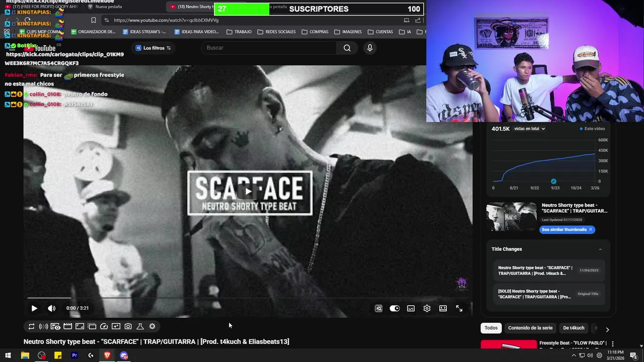This screenshot has width=644, height=362.
Task: Open the IQ quality enhancer in player controls
Action: coord(378,308)
